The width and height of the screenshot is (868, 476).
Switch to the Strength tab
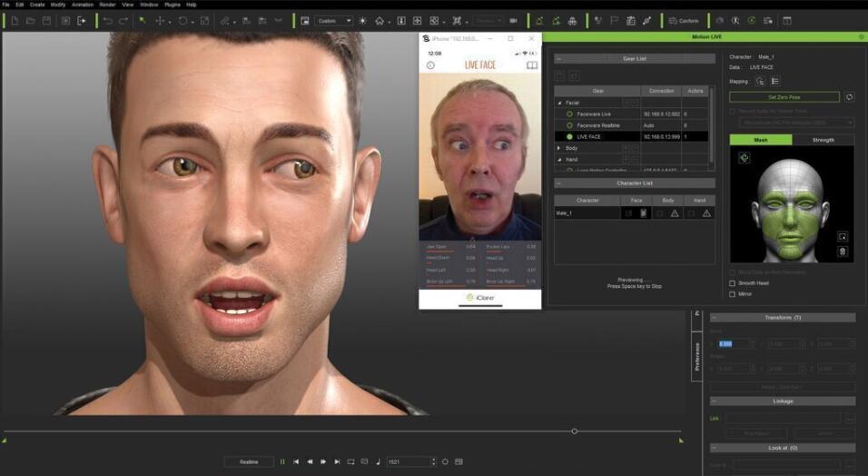pos(823,140)
